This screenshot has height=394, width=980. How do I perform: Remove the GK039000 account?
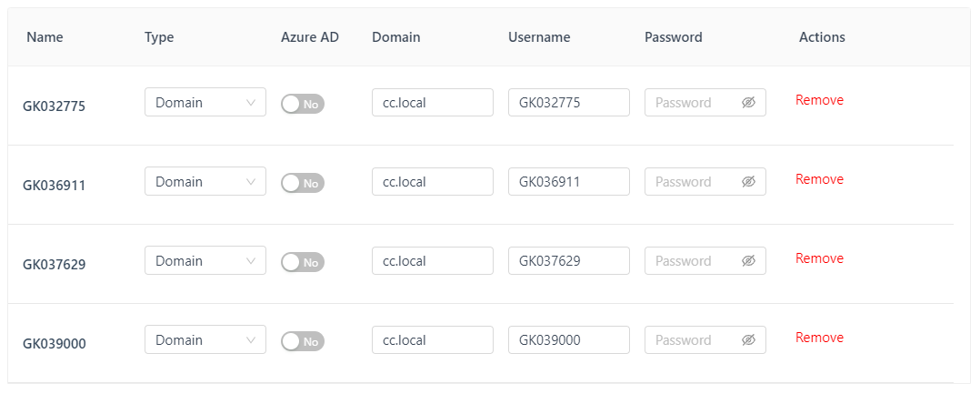click(x=819, y=338)
